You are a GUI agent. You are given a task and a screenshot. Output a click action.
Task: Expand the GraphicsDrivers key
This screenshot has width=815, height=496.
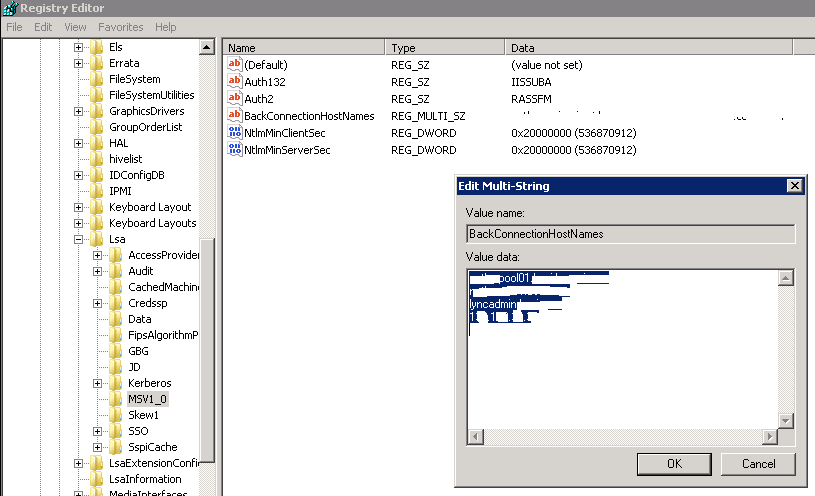(x=79, y=111)
